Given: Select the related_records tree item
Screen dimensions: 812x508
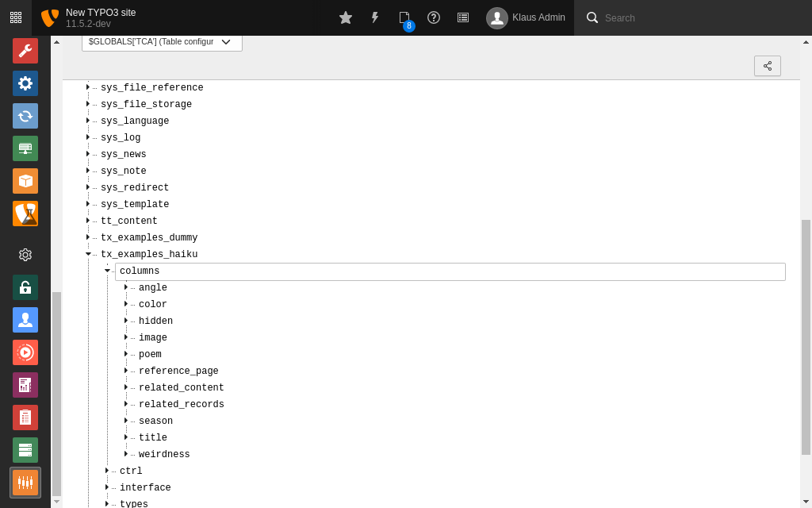Looking at the screenshot, I should point(181,405).
